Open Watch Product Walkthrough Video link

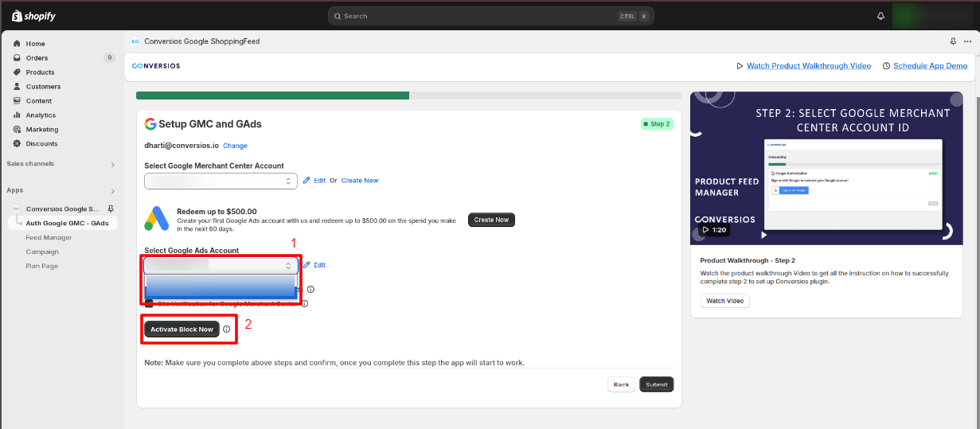pyautogui.click(x=809, y=66)
